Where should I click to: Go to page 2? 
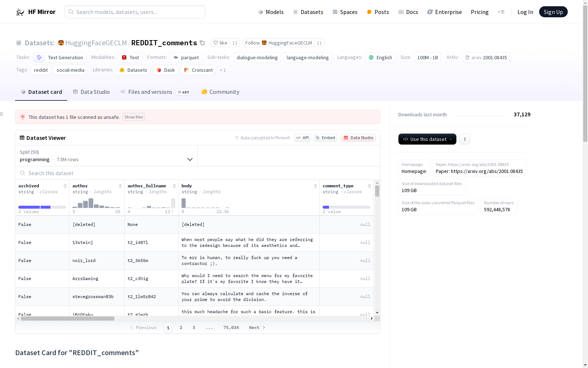[x=181, y=328]
